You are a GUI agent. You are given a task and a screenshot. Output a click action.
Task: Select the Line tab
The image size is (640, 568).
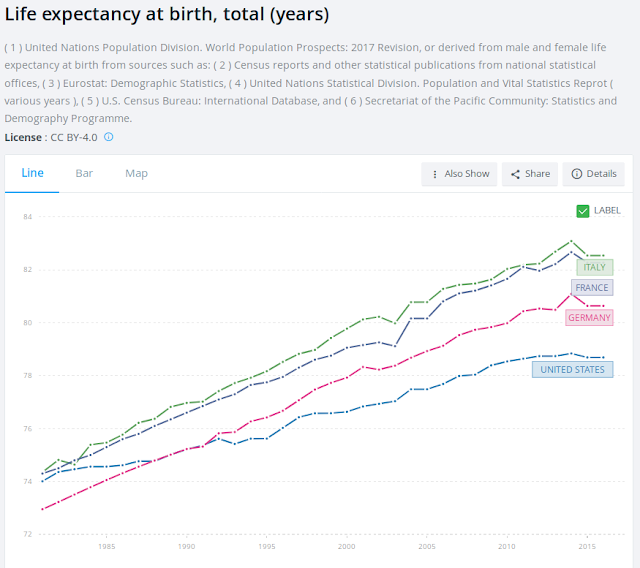pyautogui.click(x=32, y=173)
